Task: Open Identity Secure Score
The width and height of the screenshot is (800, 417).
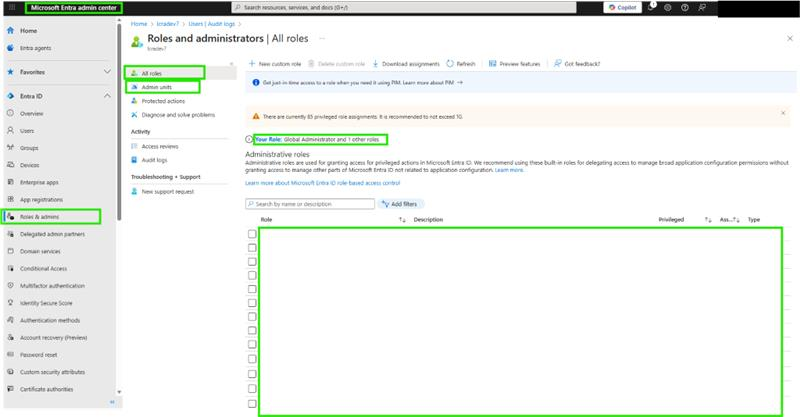Action: [x=46, y=303]
